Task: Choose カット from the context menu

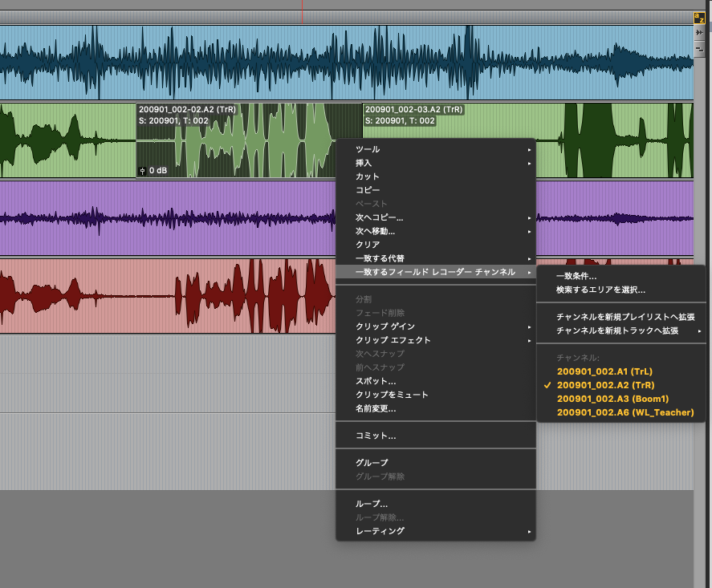Action: click(436, 176)
